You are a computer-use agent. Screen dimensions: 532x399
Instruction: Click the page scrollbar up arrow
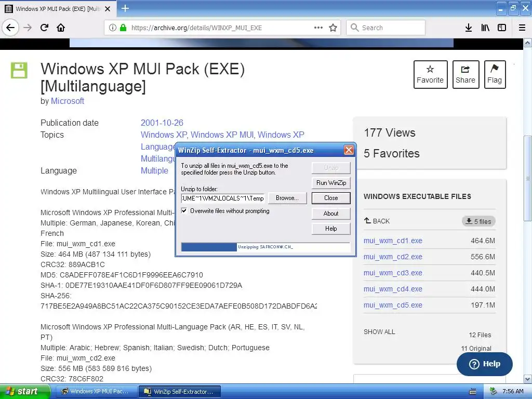pyautogui.click(x=528, y=43)
